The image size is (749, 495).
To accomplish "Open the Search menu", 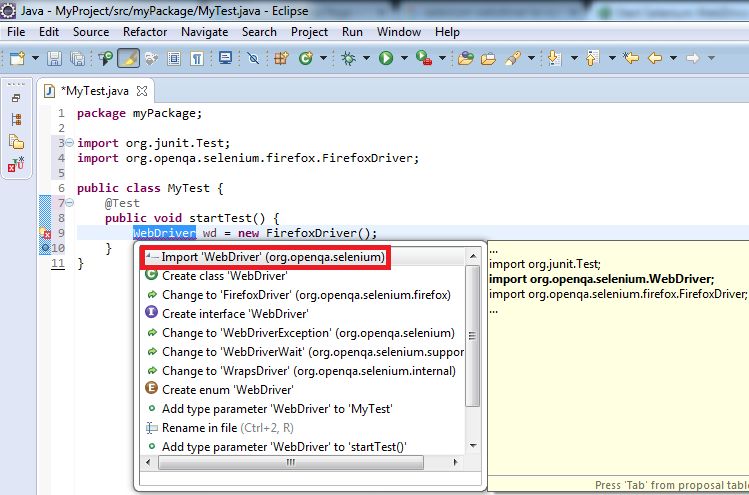I will 259,32.
